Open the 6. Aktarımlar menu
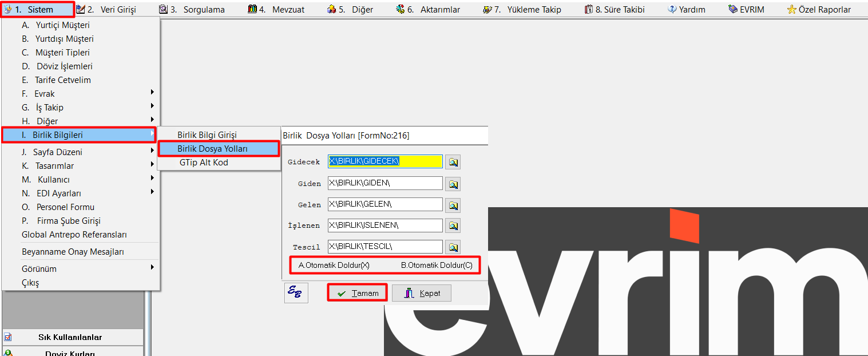This screenshot has width=868, height=356. tap(427, 9)
